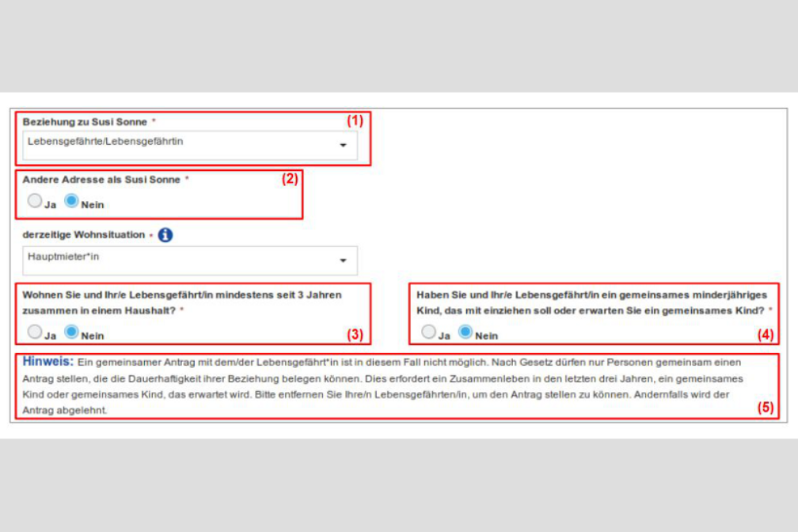Select Ja for living together 3 Jahren question
This screenshot has width=798, height=532.
click(35, 332)
